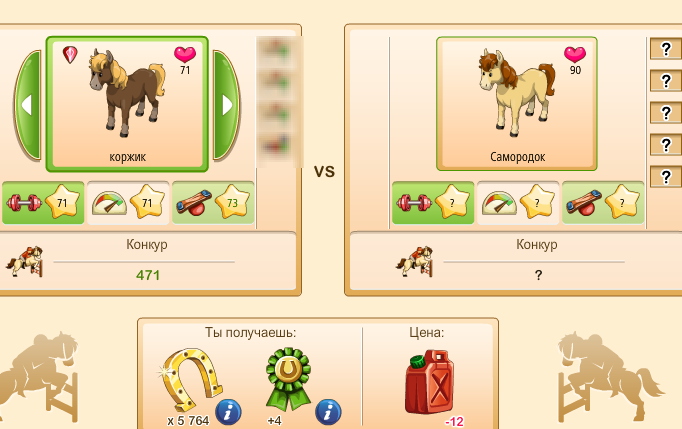The height and width of the screenshot is (429, 682).
Task: Select Самородок's unknown strength stat
Action: 433,203
